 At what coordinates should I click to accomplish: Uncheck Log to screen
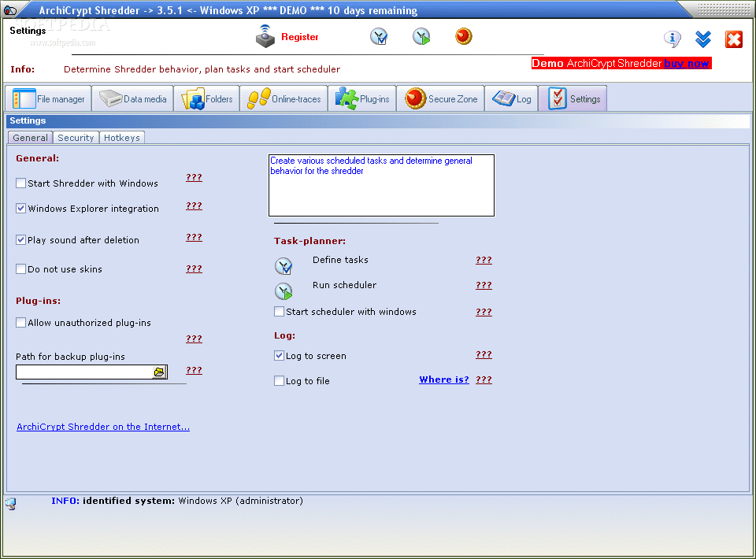tap(279, 356)
